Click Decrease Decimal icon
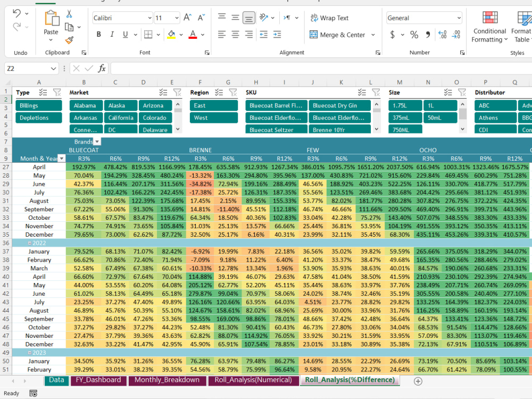Viewport: 532px width, 399px height. pyautogui.click(x=456, y=35)
